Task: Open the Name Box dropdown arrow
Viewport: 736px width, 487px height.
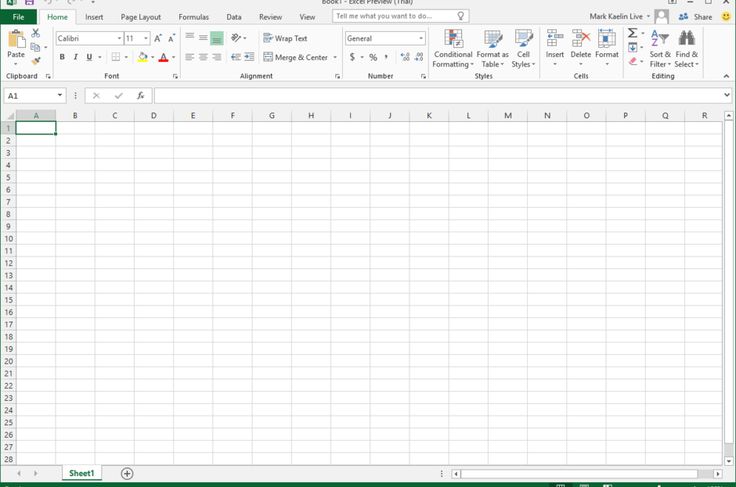Action: pos(61,96)
